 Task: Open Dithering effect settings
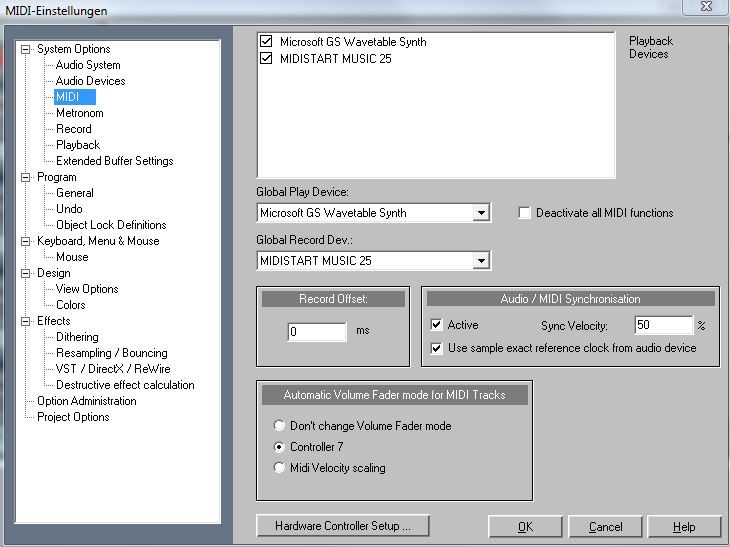click(x=77, y=337)
